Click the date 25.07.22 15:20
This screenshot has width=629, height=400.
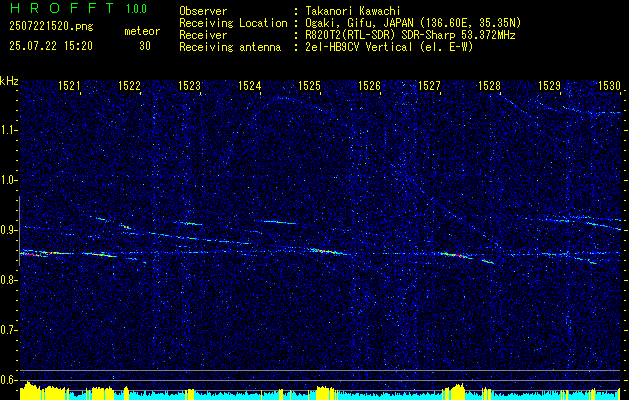pyautogui.click(x=51, y=46)
